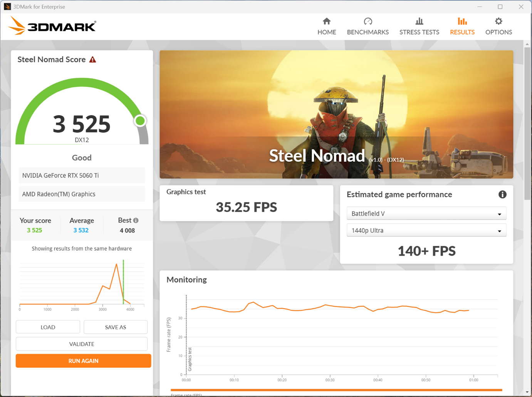Click the NVIDIA GeForce RTX 5060 Ti field
Viewport: 532px width, 397px height.
tap(82, 175)
